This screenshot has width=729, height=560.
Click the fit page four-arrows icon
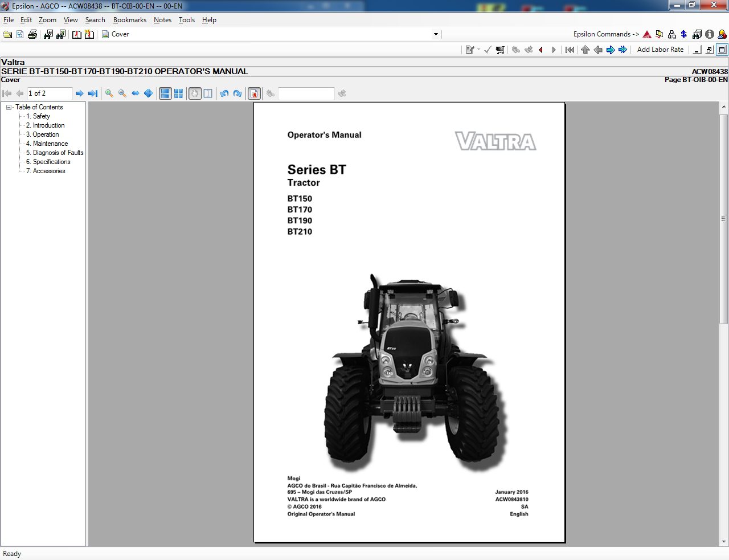[148, 93]
